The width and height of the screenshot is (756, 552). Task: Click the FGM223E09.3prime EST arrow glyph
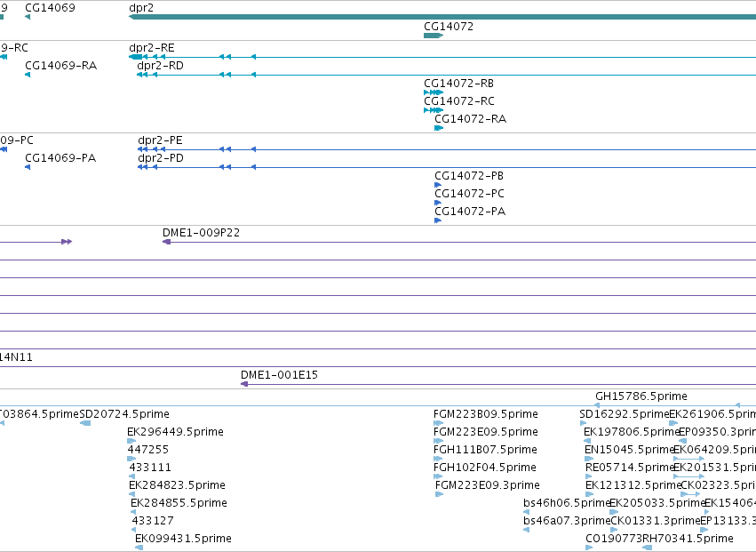click(439, 494)
